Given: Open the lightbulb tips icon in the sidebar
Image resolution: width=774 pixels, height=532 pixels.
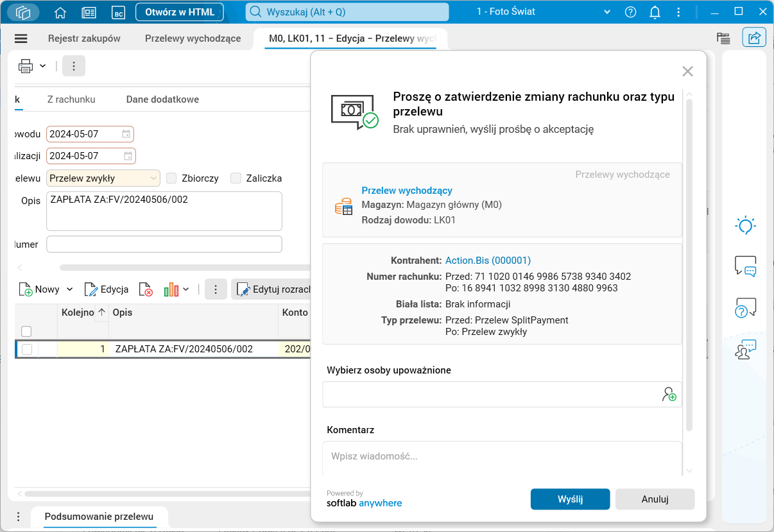Looking at the screenshot, I should click(745, 225).
